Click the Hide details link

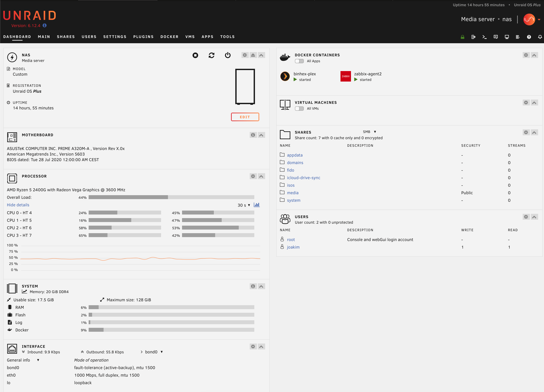(x=18, y=205)
